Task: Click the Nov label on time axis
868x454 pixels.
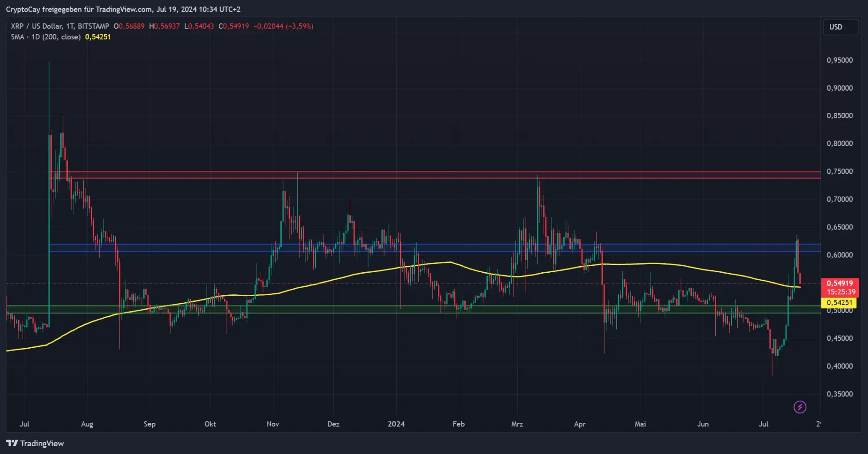Action: point(273,424)
